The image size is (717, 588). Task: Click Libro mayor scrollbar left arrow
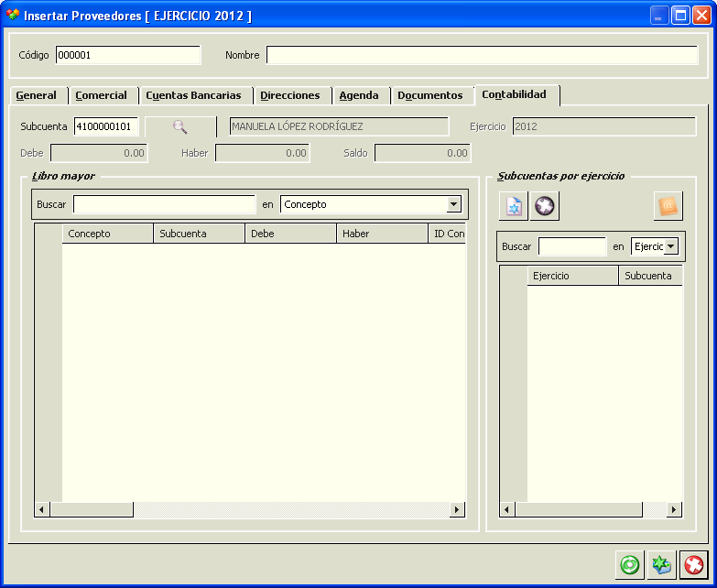(42, 509)
